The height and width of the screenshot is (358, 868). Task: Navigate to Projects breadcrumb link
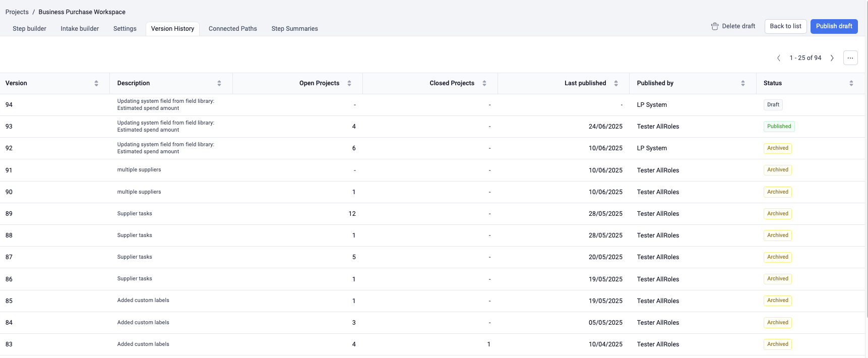17,12
